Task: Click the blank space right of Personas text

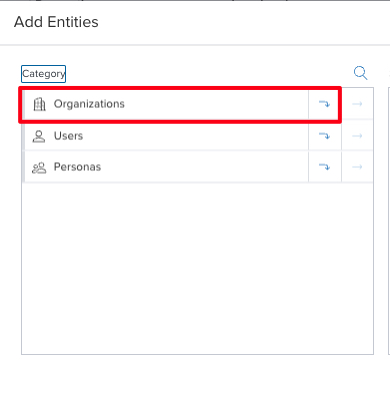Action: click(x=205, y=167)
